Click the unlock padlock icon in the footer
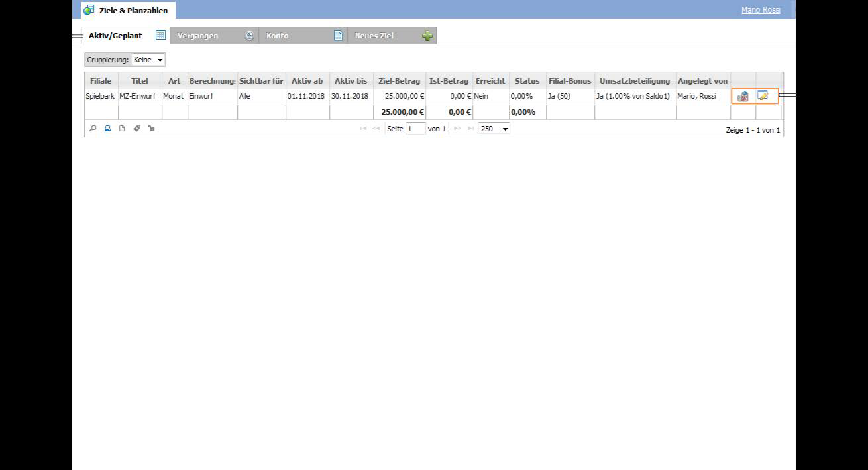The width and height of the screenshot is (868, 470). [x=151, y=129]
